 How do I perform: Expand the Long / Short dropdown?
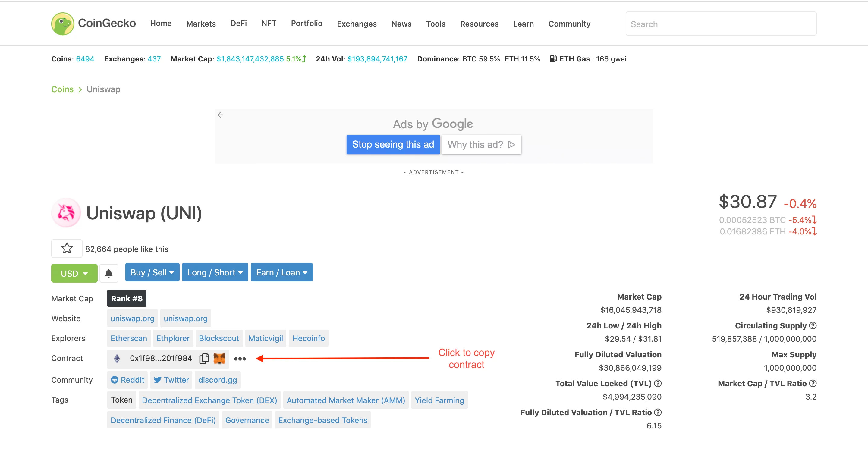(215, 272)
